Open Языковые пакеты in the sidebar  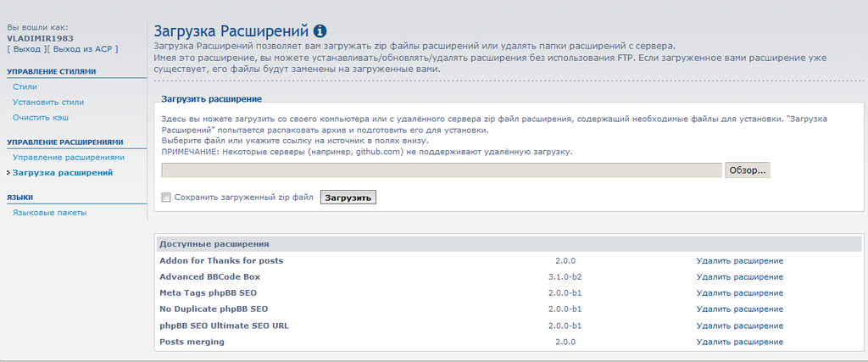[x=49, y=213]
